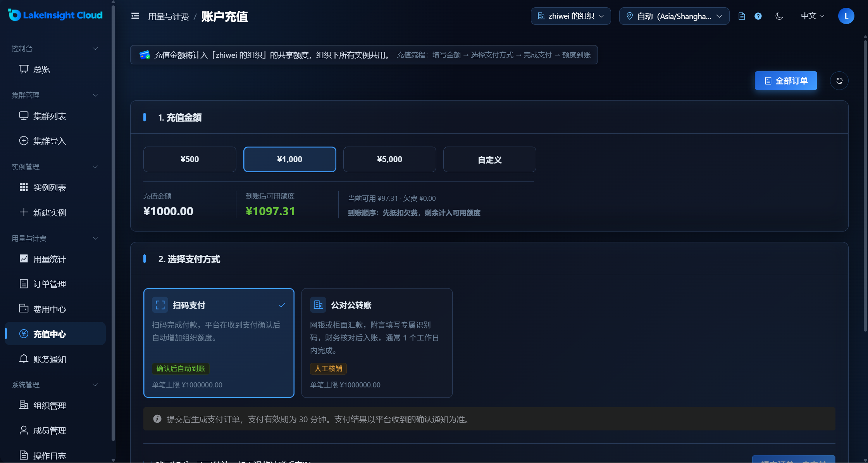Select the ¥500 recharge amount
Viewport: 868px width, 463px height.
tap(190, 159)
